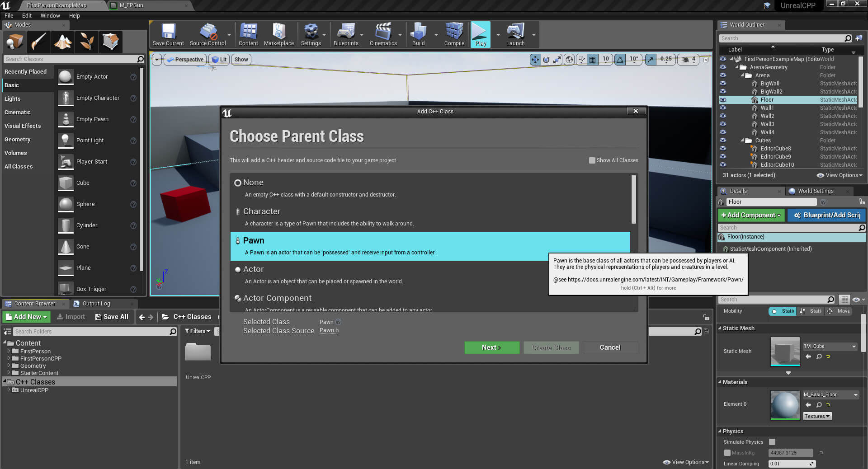Switch to the M_FPGun tab
Image resolution: width=868 pixels, height=469 pixels.
click(x=131, y=5)
